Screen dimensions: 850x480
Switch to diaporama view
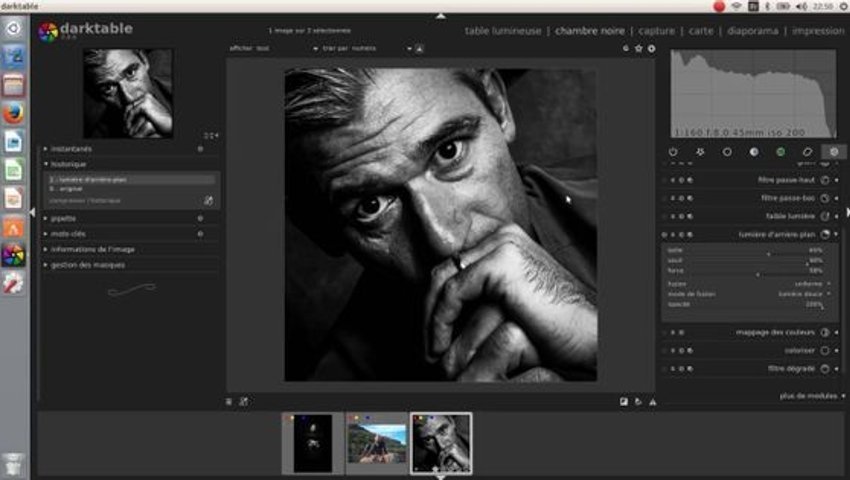(752, 31)
